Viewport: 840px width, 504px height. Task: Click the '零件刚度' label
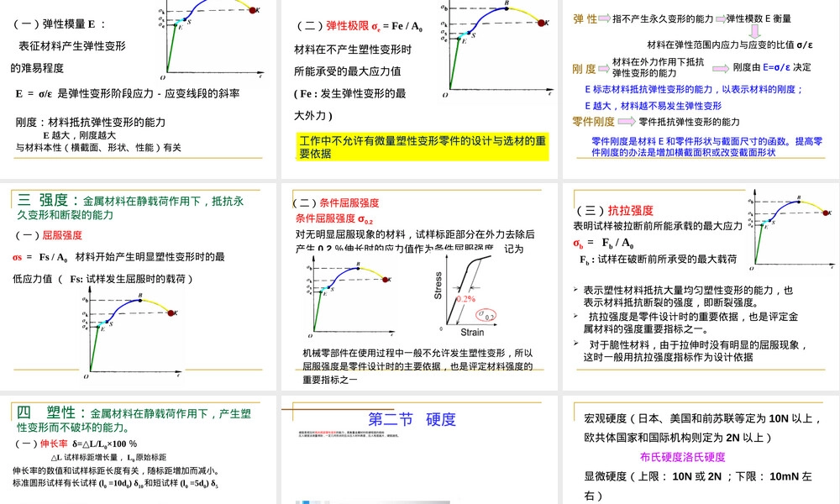click(594, 122)
